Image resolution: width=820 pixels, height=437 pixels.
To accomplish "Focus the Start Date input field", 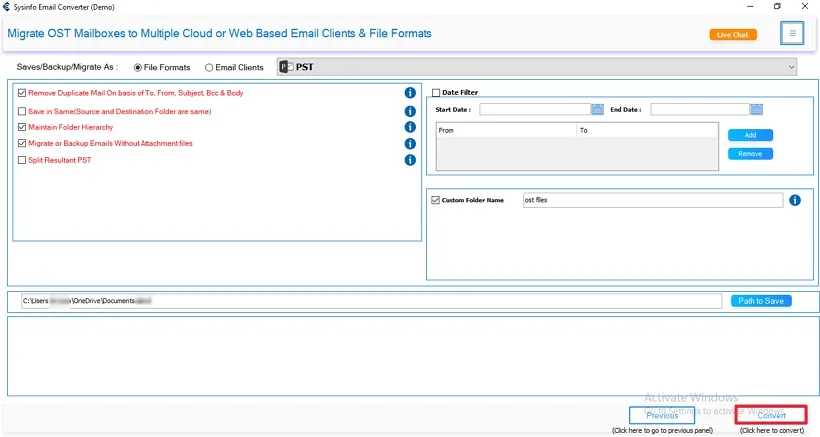I will click(x=534, y=109).
